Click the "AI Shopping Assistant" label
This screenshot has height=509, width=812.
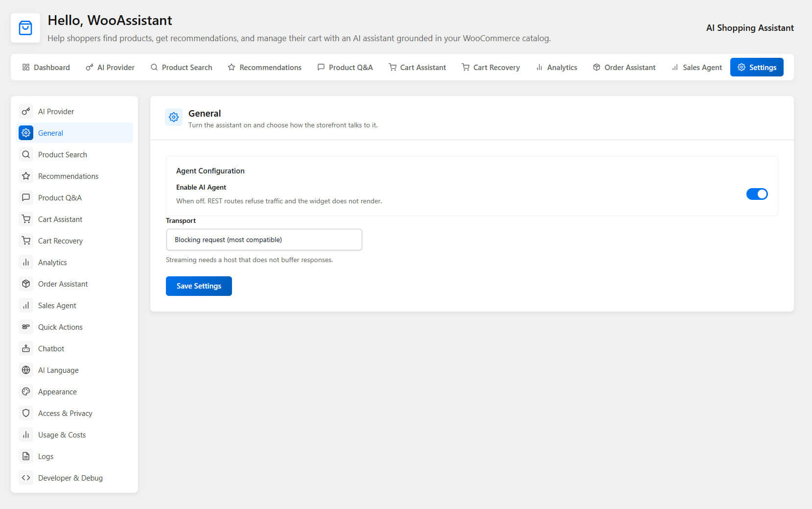click(x=750, y=28)
